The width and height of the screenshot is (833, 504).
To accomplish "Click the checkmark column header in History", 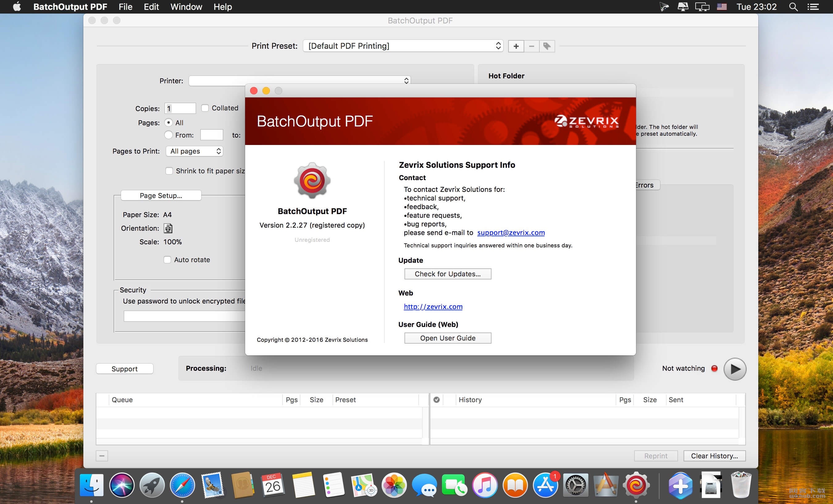I will (x=437, y=400).
